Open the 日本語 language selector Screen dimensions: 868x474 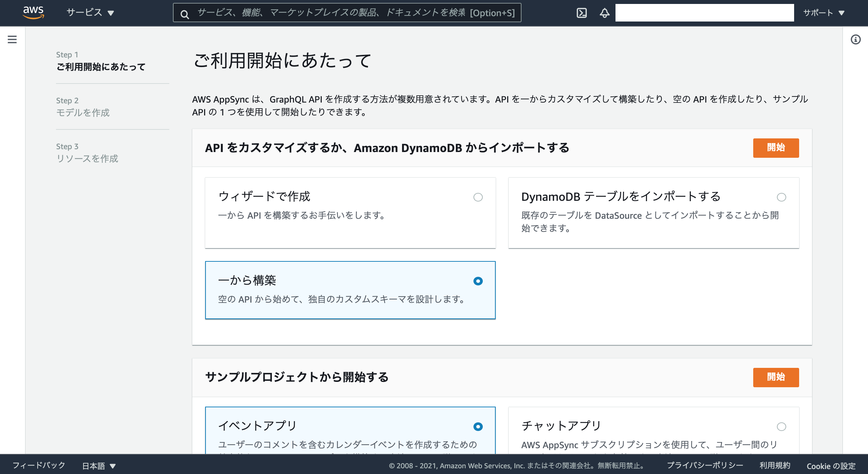99,466
